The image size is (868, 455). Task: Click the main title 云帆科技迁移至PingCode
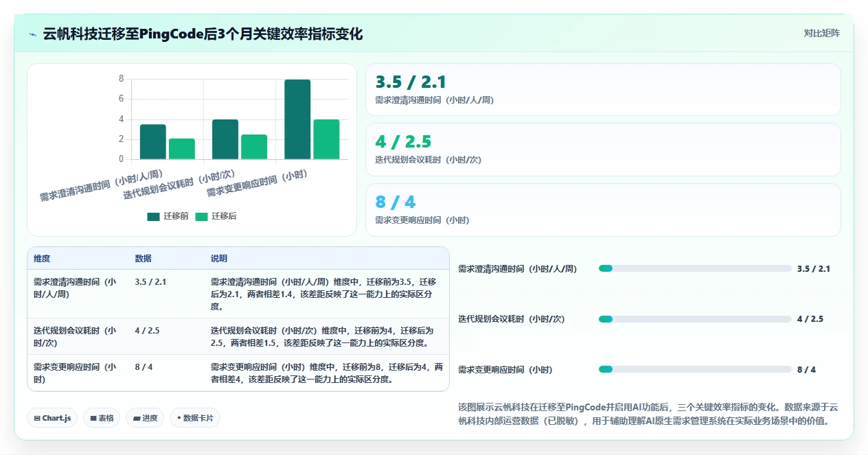(x=203, y=34)
